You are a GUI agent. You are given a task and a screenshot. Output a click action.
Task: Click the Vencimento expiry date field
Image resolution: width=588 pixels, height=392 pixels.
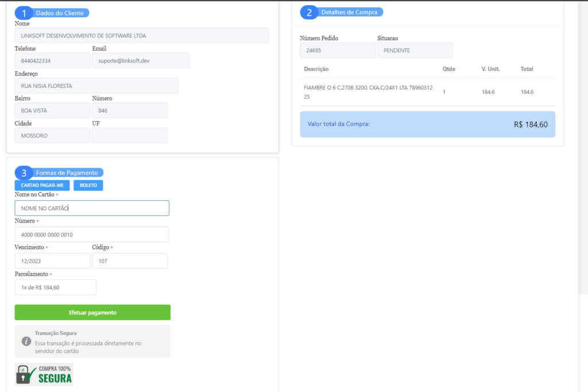tap(52, 261)
